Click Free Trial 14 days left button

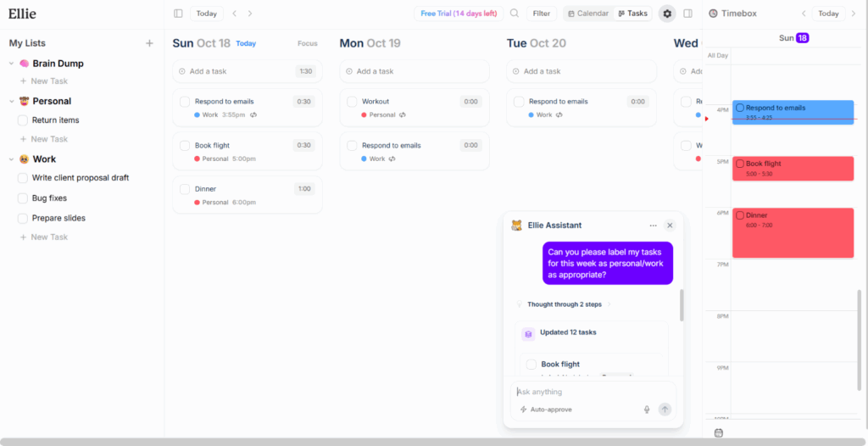[459, 14]
